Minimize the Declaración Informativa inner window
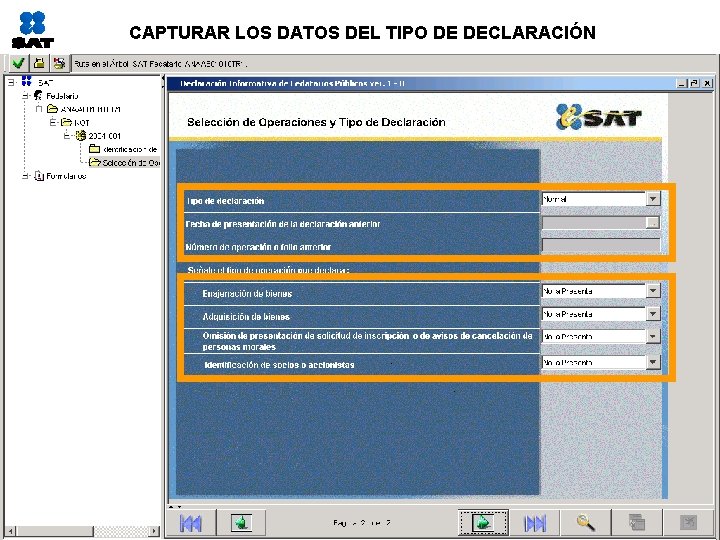This screenshot has width=720, height=540. (682, 84)
